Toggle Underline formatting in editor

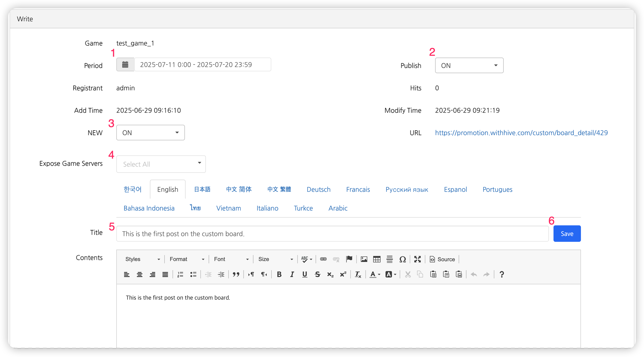pyautogui.click(x=304, y=274)
